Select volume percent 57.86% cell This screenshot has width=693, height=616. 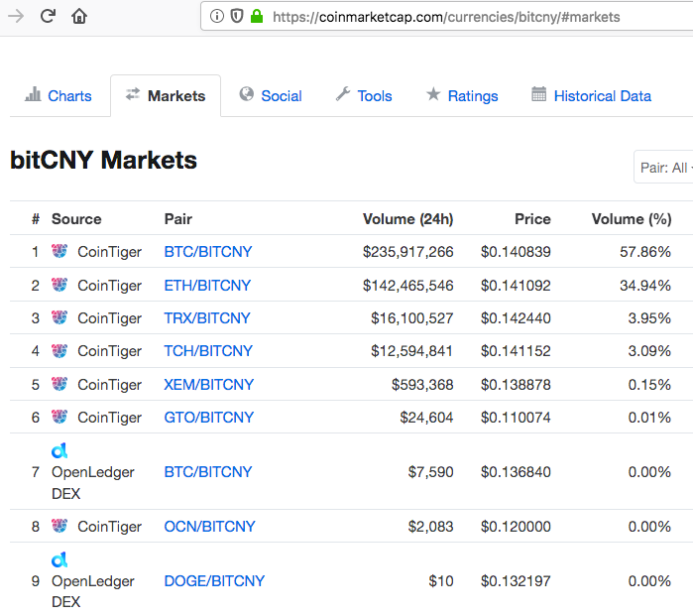coord(645,252)
